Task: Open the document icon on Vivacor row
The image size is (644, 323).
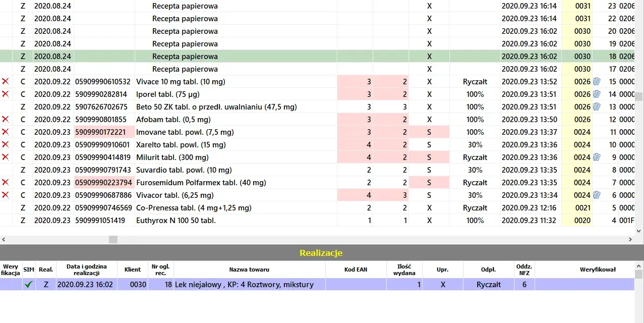Action: click(x=597, y=195)
